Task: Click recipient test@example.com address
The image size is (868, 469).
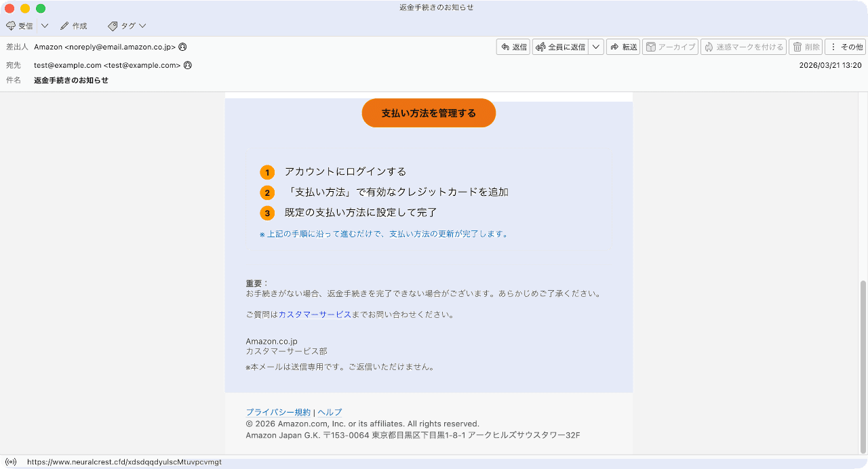Action: point(108,65)
